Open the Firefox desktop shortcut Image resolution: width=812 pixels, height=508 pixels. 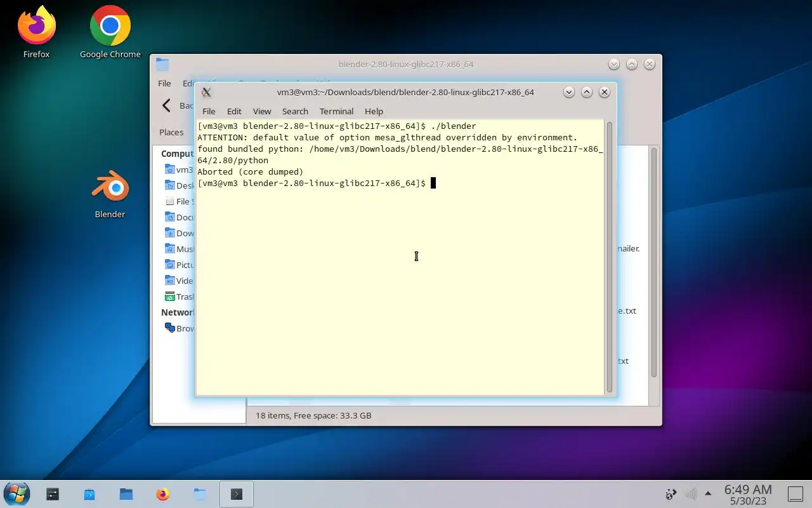click(x=36, y=32)
